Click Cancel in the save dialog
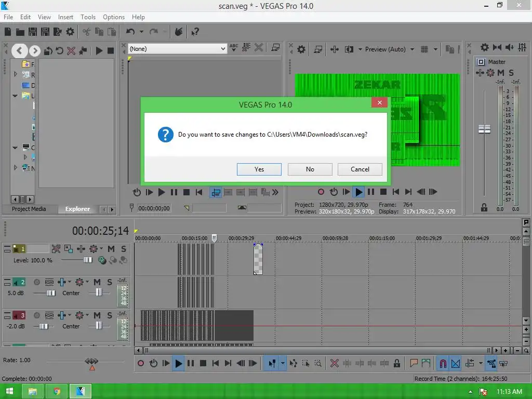 [x=360, y=169]
